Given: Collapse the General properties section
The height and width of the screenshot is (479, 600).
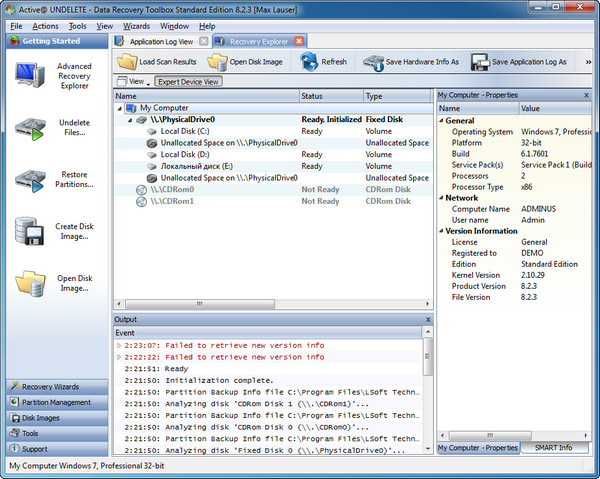Looking at the screenshot, I should click(441, 120).
